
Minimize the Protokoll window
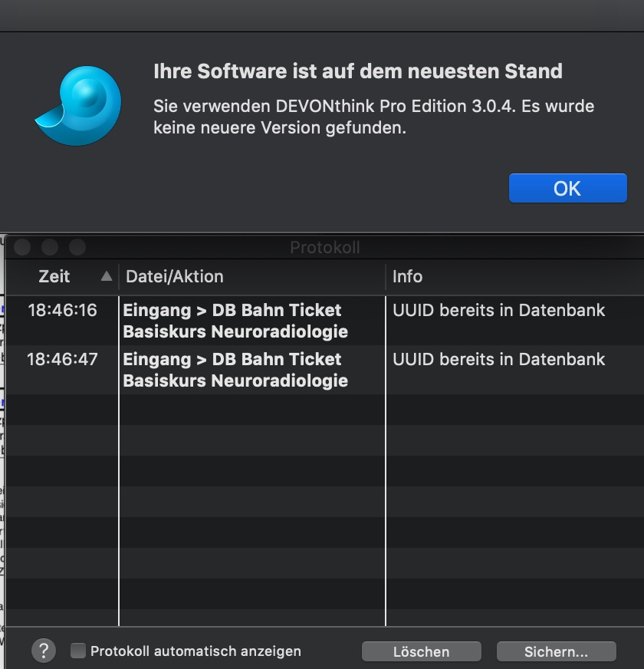pos(50,247)
